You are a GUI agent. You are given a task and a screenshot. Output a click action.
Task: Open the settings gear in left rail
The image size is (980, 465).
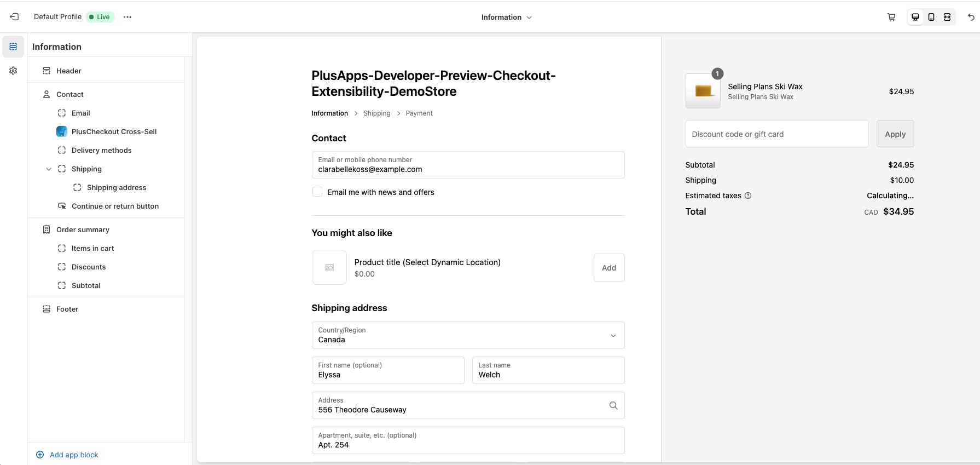pyautogui.click(x=13, y=71)
